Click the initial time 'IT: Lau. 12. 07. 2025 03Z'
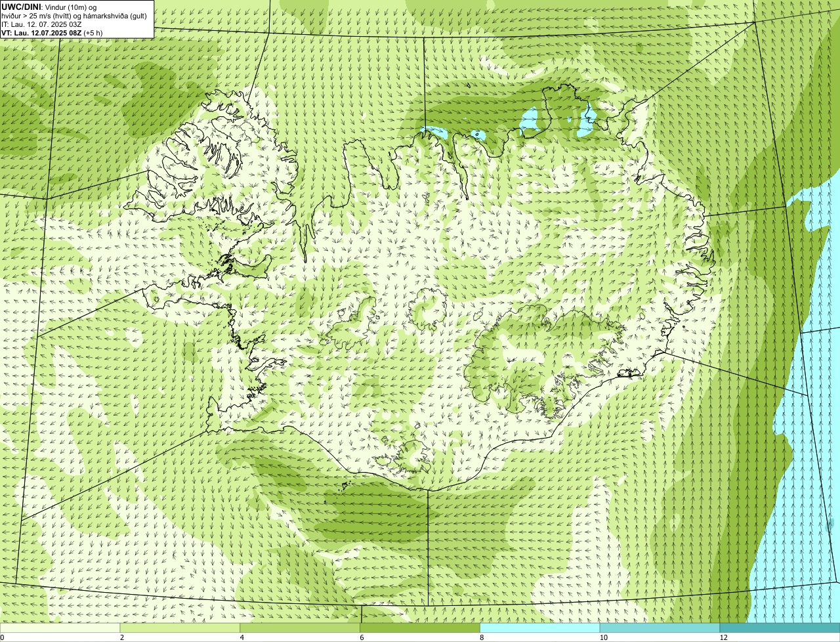Screen dimensions: 840x642 tap(41, 24)
